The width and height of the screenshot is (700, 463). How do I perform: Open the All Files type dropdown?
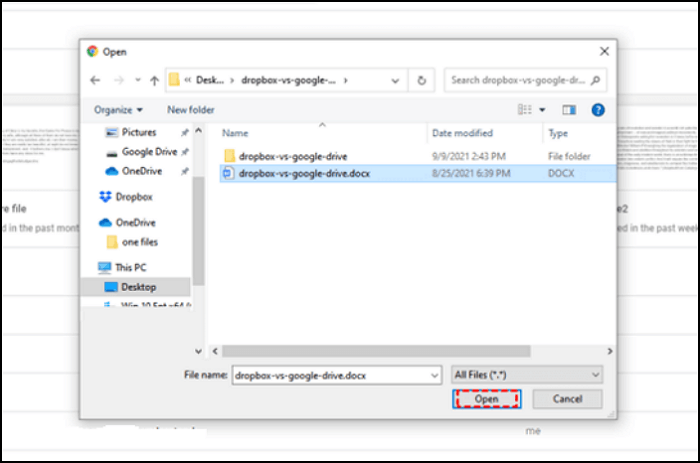(x=527, y=375)
